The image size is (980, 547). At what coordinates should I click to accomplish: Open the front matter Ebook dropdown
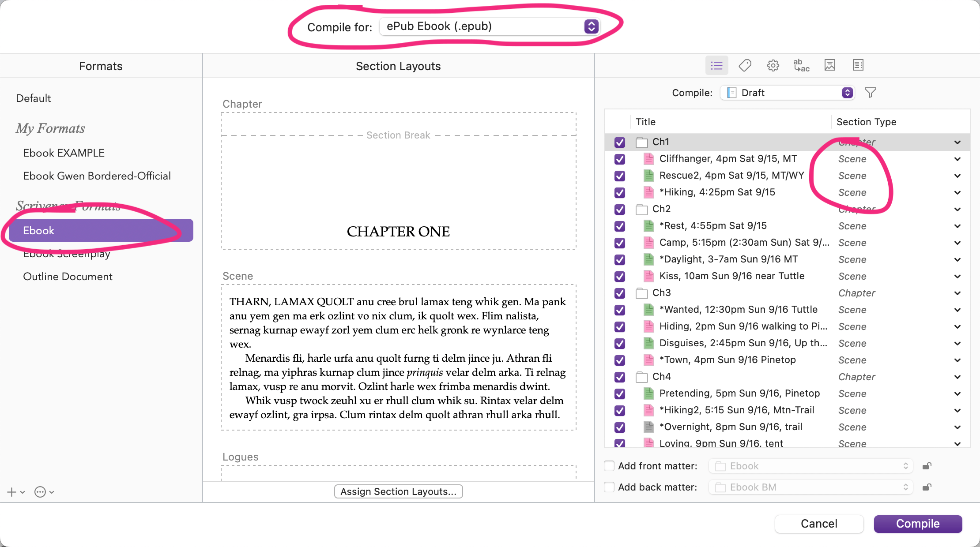(810, 466)
